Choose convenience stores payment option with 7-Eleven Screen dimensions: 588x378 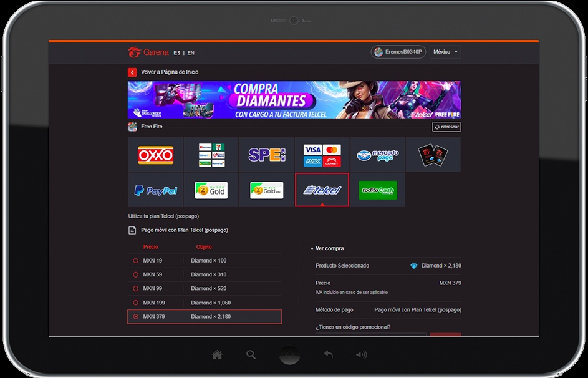point(211,155)
